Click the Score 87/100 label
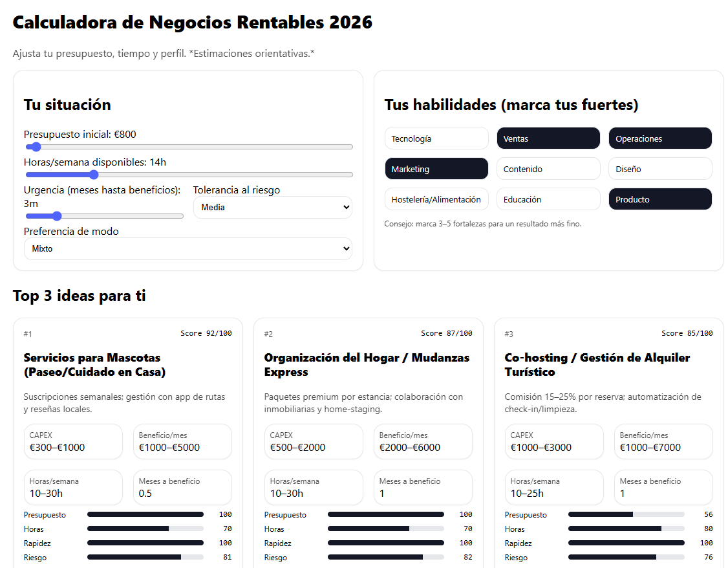This screenshot has width=728, height=568. (447, 333)
